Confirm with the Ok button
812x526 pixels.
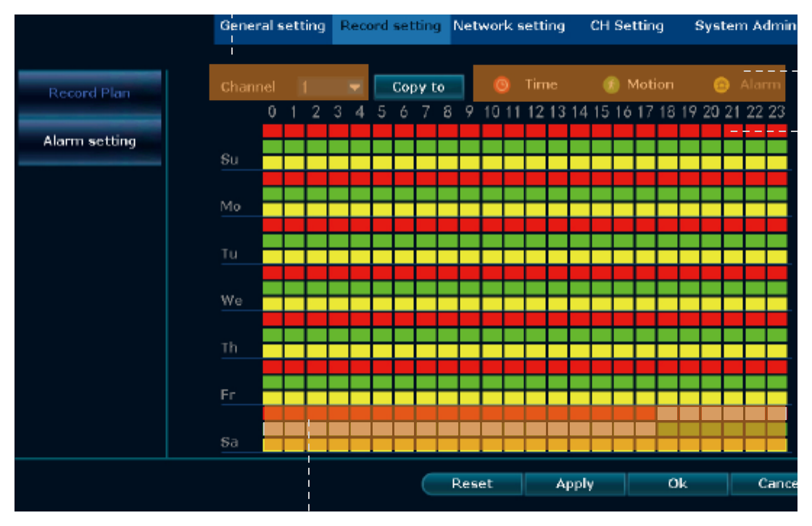coord(677,483)
